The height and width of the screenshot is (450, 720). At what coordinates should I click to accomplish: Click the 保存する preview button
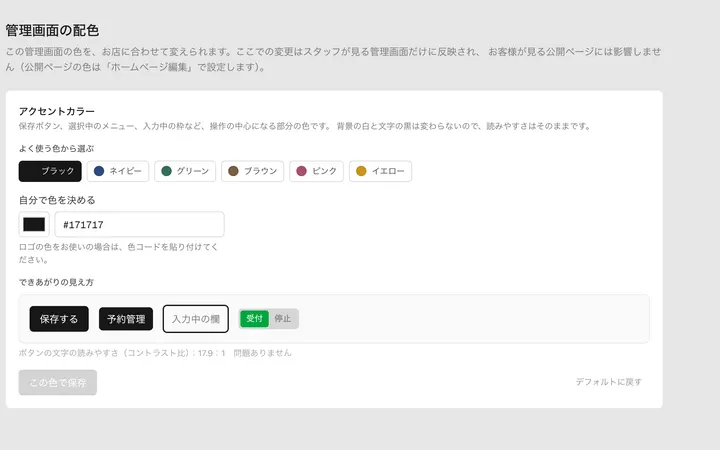pyautogui.click(x=59, y=319)
